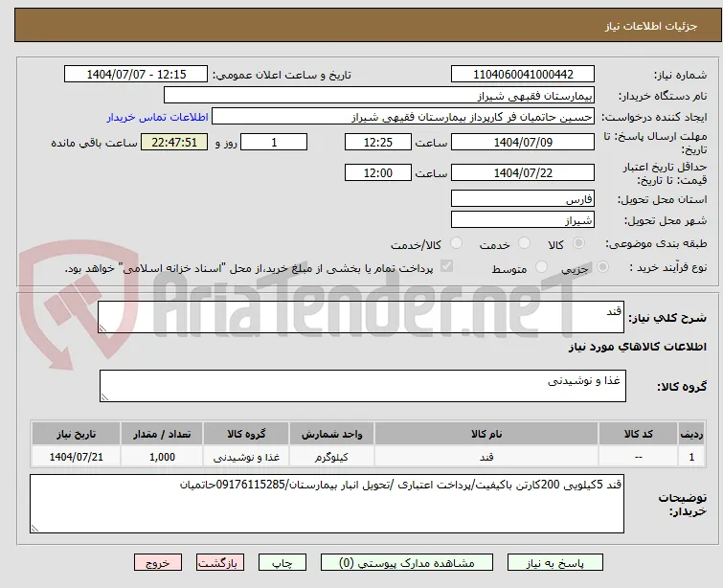Click the بازگشت back button
Screen dimensions: 723x588
pyautogui.click(x=220, y=563)
